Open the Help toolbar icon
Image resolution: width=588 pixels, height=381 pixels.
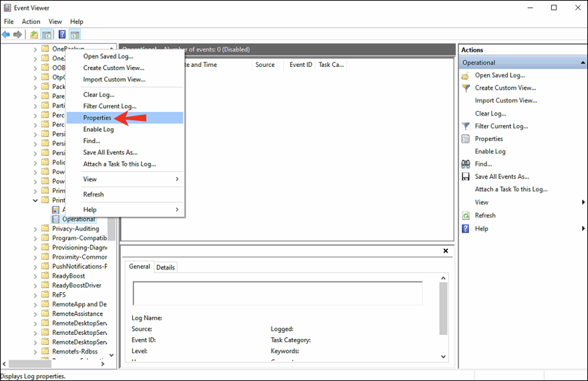pyautogui.click(x=62, y=35)
